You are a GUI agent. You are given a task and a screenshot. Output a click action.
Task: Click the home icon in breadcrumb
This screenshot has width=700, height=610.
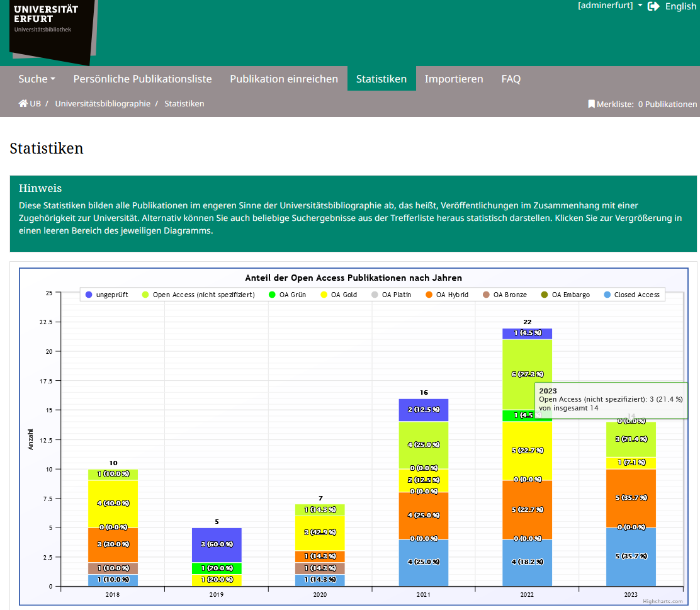23,104
